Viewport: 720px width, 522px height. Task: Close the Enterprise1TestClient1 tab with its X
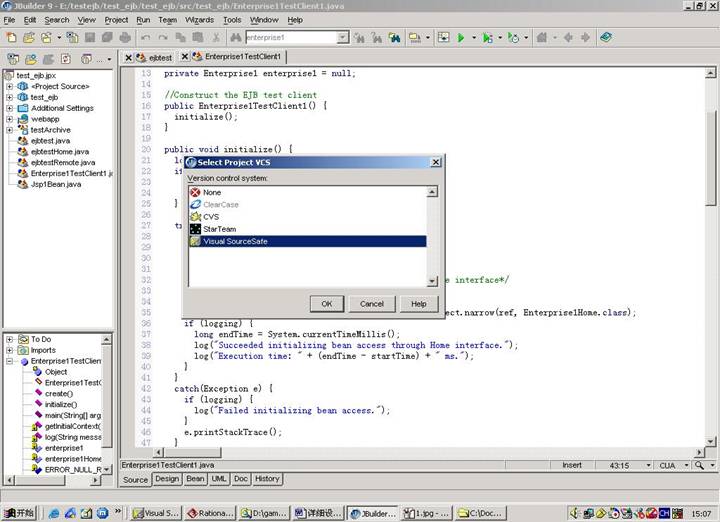click(x=185, y=56)
